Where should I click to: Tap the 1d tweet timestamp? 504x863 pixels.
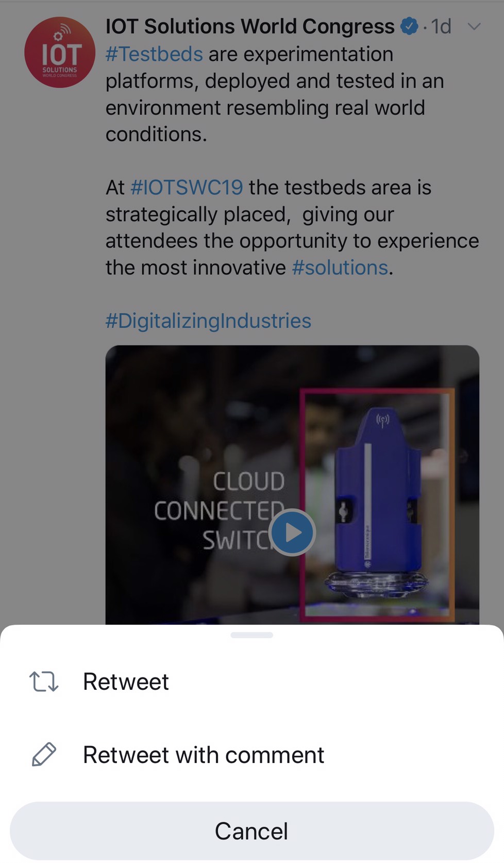pos(441,26)
